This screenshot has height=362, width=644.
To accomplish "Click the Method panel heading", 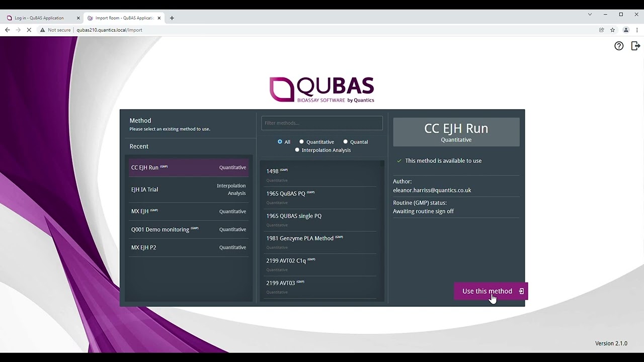I will pos(140,121).
